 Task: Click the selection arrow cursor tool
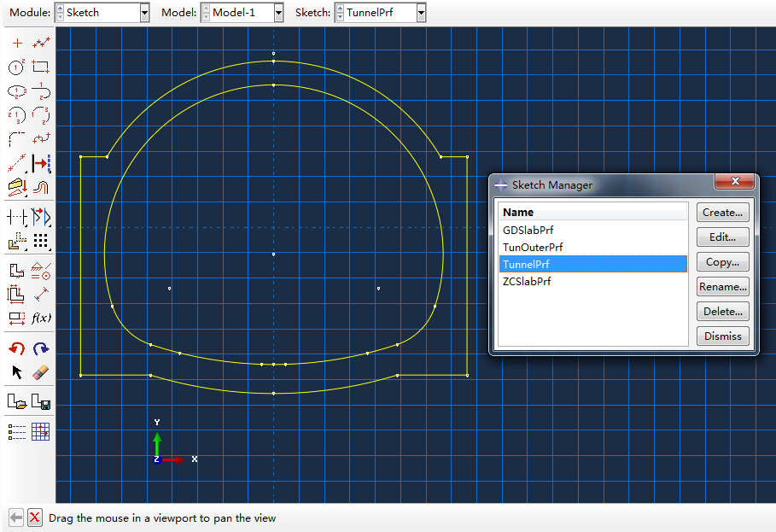click(x=16, y=371)
